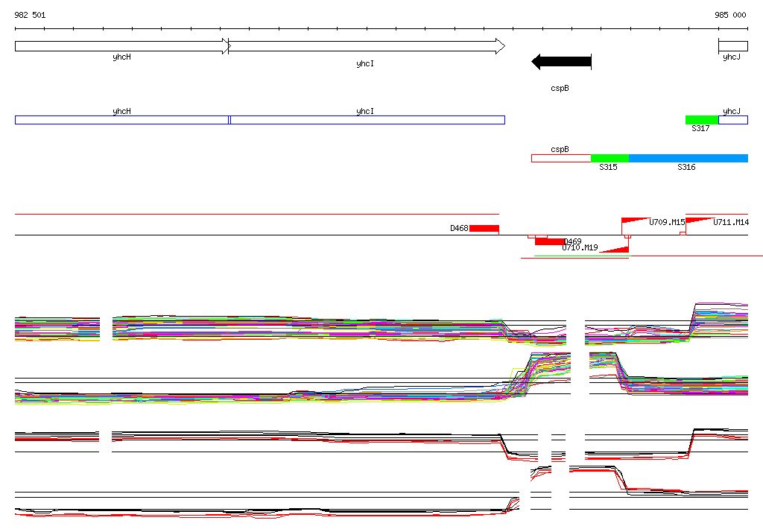Viewport: 763px width, 532px height.
Task: Click the 'S315' label text
Action: [x=608, y=167]
